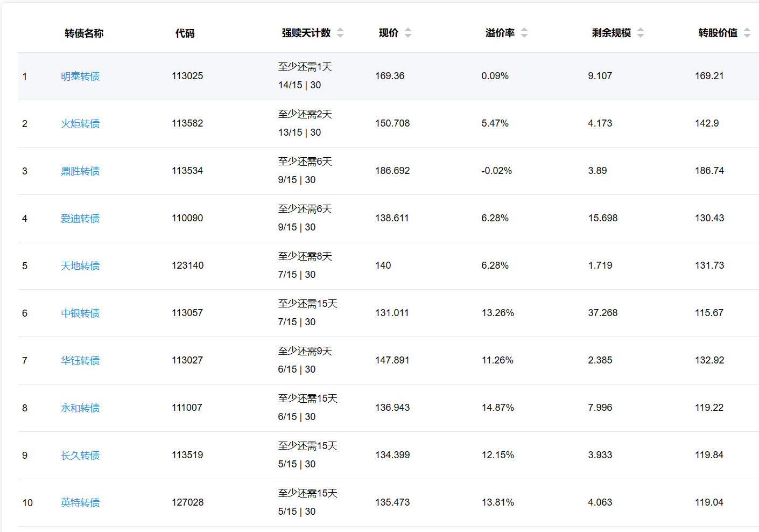The image size is (759, 532).
Task: Select the 天地转债 link
Action: (80, 266)
